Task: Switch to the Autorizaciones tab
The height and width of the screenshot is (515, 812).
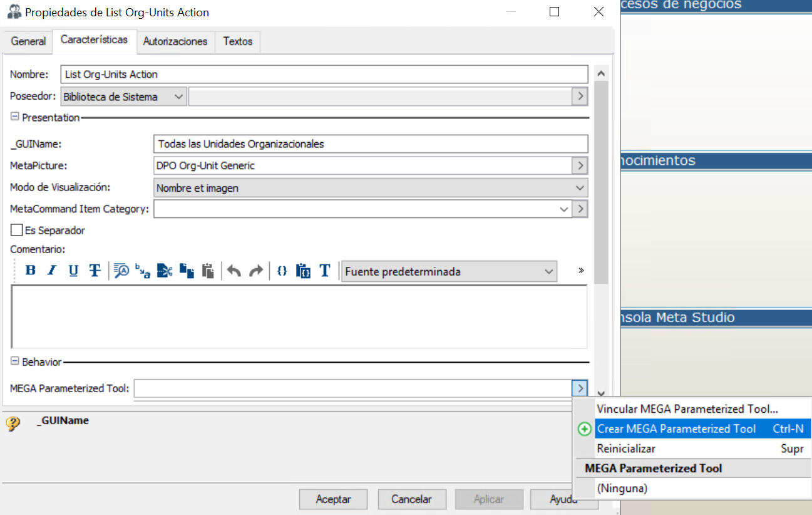Action: (175, 41)
